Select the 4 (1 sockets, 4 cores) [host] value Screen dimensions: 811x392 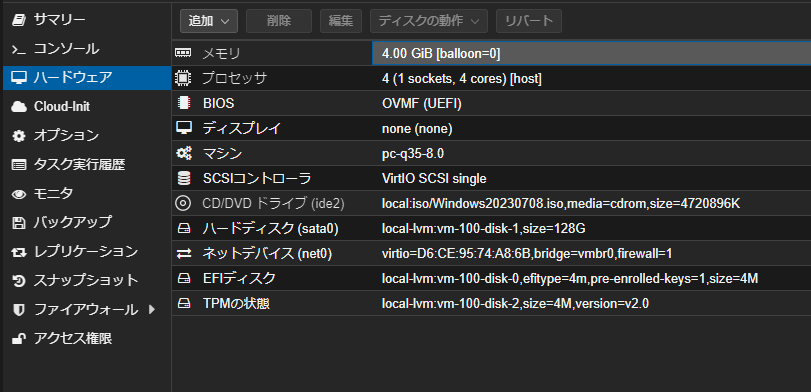[x=462, y=79]
